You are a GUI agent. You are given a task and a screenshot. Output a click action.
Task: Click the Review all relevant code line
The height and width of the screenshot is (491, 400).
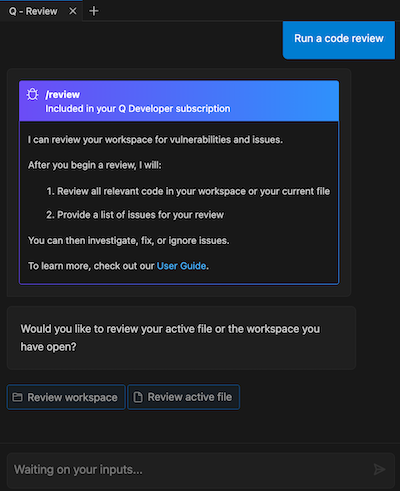click(188, 191)
